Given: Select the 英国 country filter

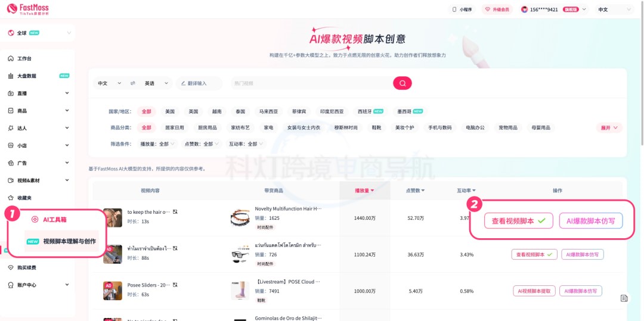Looking at the screenshot, I should [x=193, y=111].
